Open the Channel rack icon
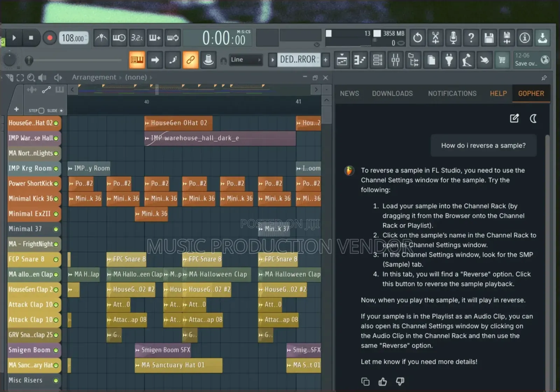 378,60
